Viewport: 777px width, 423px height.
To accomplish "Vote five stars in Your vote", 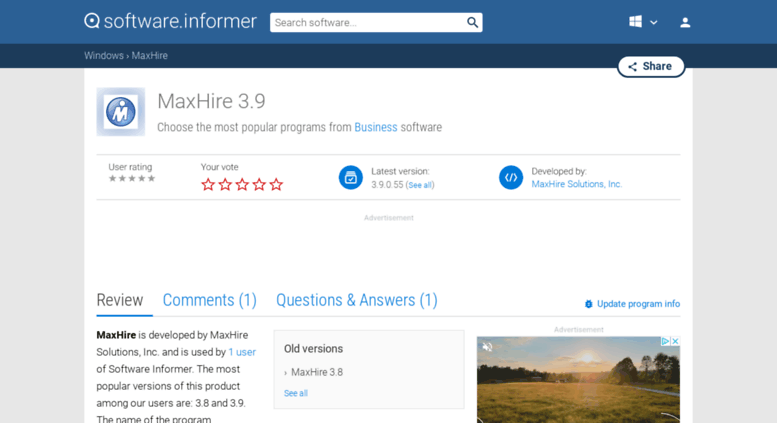I will (276, 185).
